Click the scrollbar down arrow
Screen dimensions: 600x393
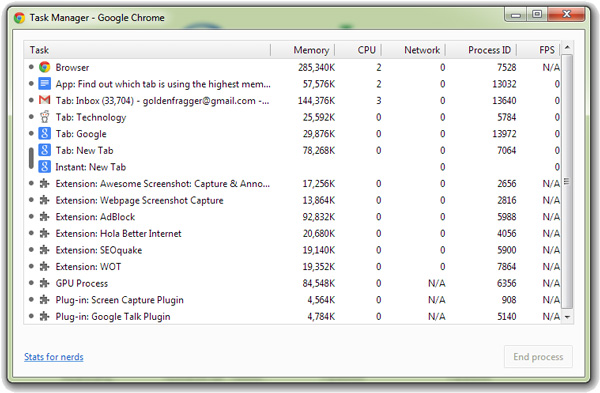tap(567, 317)
